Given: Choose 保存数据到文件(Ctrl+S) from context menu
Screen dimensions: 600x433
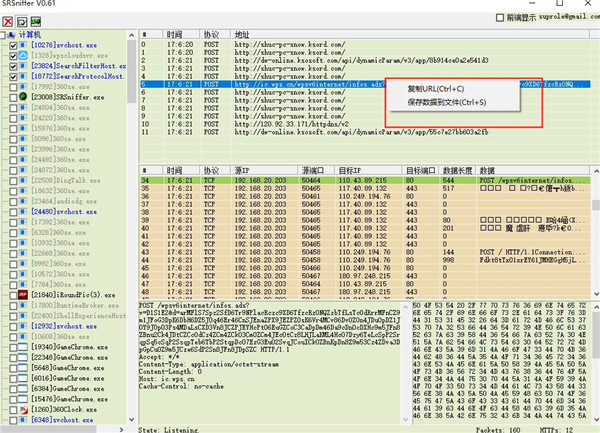Looking at the screenshot, I should pos(447,102).
